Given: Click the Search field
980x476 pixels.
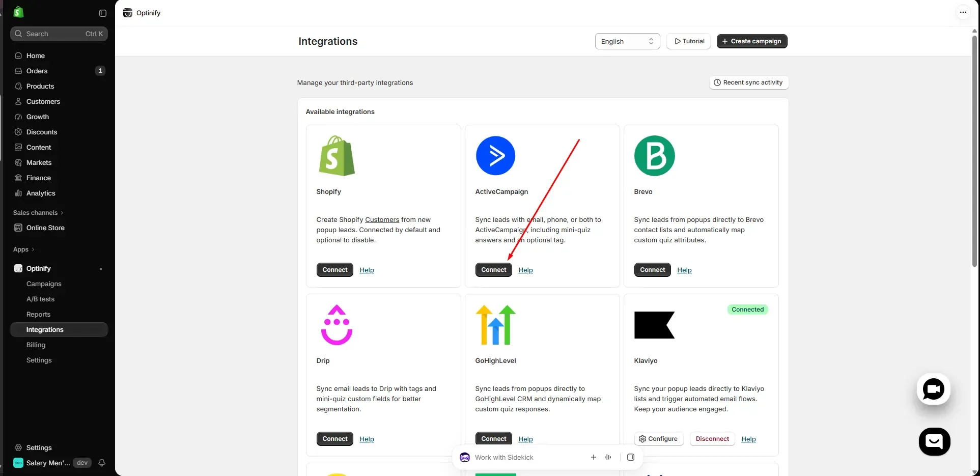Looking at the screenshot, I should pyautogui.click(x=59, y=34).
